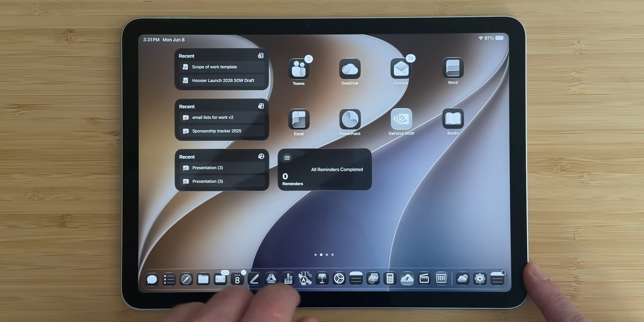Open the Books app
Screen dimensions: 644x322
point(453,118)
